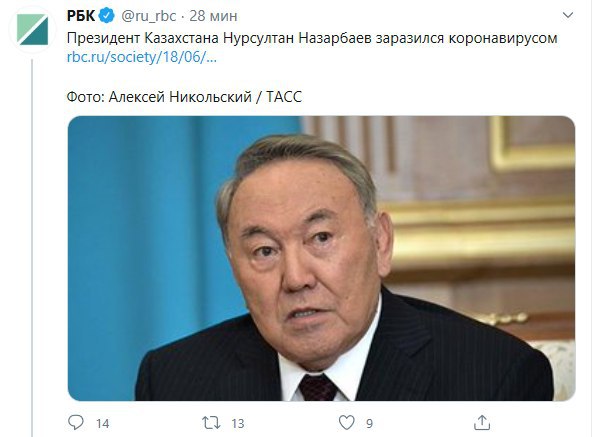
Task: Click the retweet count 13
Action: click(x=238, y=423)
